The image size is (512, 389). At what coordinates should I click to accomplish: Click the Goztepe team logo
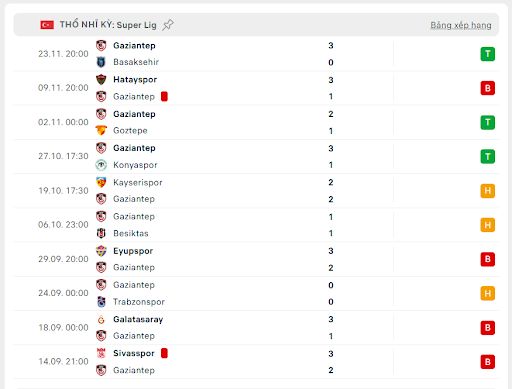[101, 130]
